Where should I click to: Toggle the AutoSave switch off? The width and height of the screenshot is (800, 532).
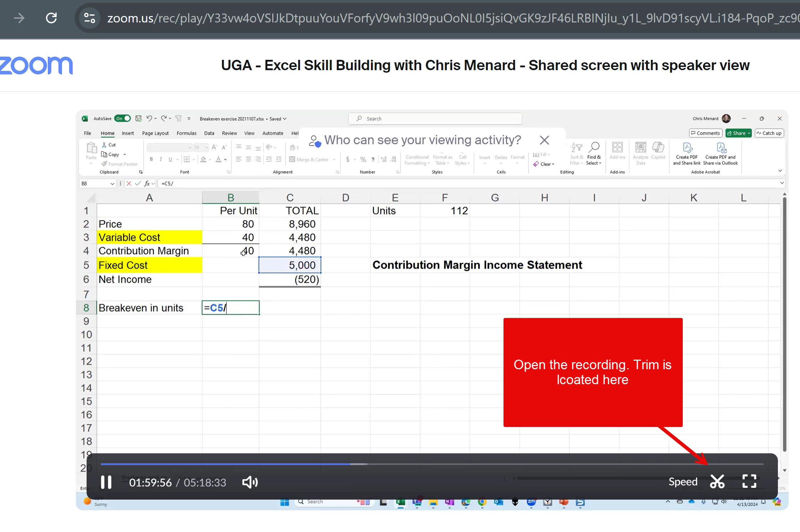pyautogui.click(x=123, y=119)
